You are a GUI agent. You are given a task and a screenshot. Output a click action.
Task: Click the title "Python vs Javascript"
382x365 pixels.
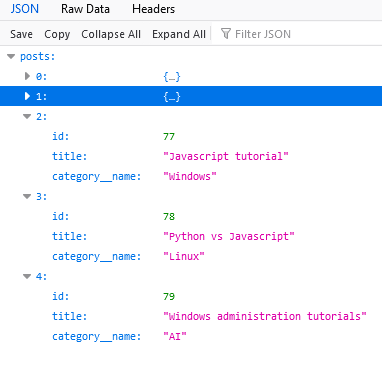pos(229,236)
